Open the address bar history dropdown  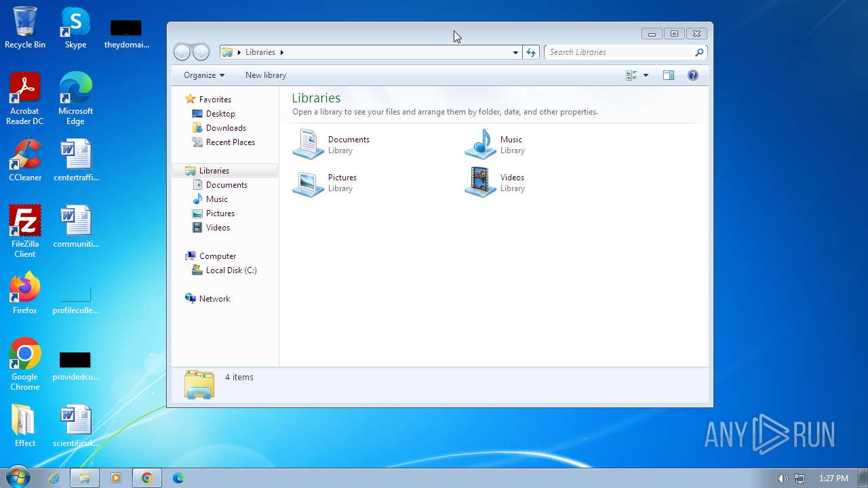515,52
